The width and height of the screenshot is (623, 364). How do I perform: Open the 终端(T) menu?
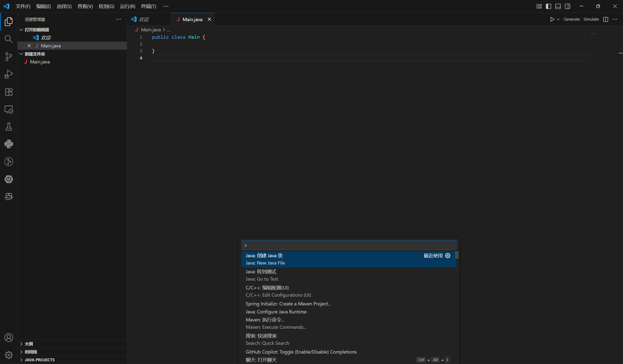click(x=148, y=6)
